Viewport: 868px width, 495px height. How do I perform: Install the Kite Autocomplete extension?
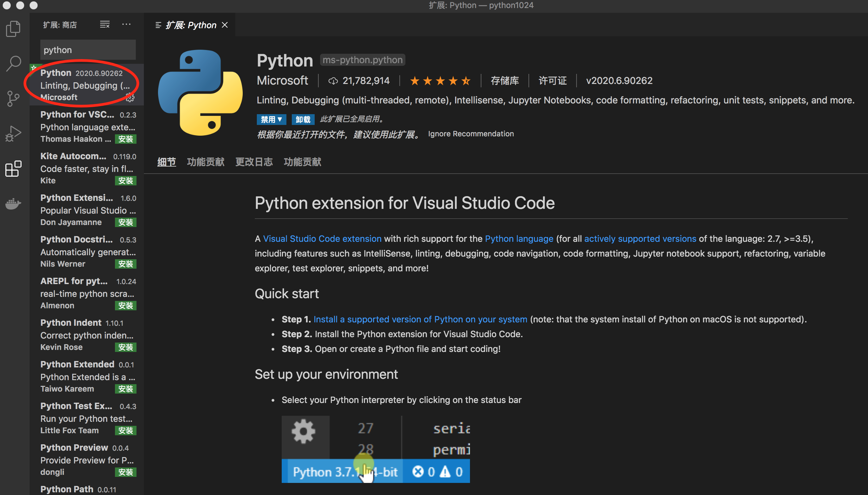(x=125, y=181)
